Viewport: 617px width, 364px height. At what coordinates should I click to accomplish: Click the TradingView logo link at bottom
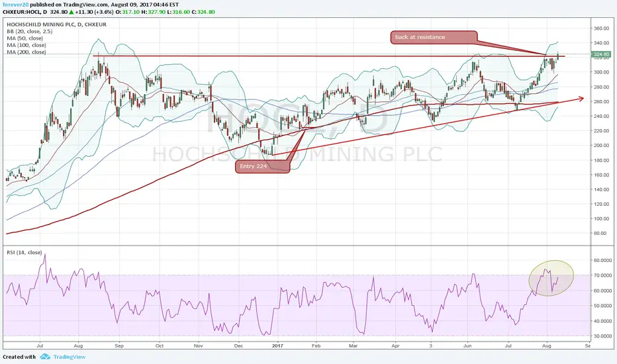tap(63, 357)
